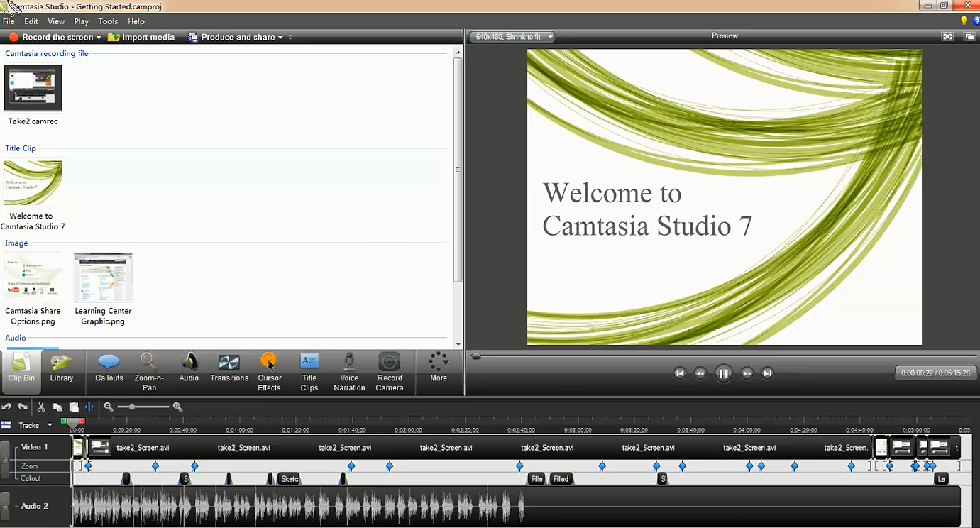The image size is (980, 528).
Task: Pause the preview playback
Action: [723, 373]
